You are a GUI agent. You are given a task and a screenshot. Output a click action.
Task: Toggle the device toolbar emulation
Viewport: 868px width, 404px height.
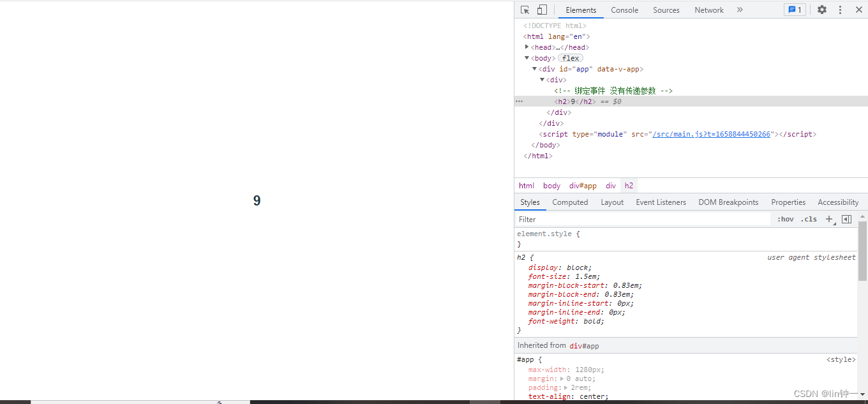click(x=542, y=10)
